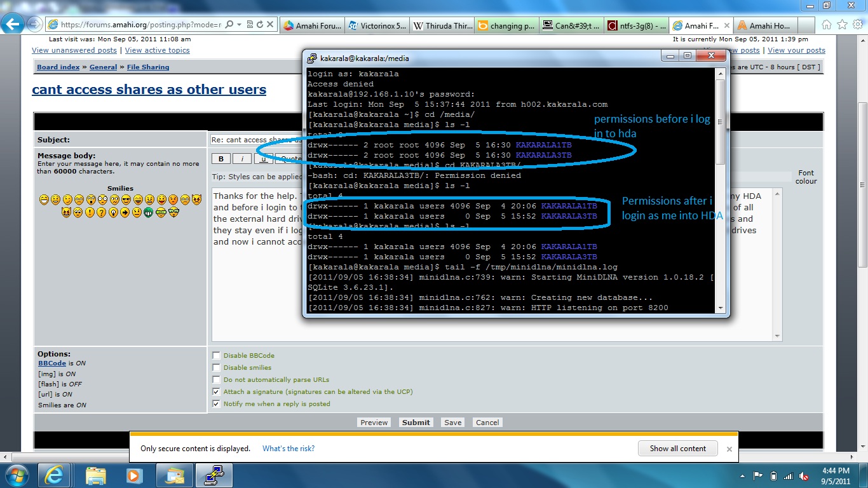
Task: Close the active Amahi F... tab
Action: [x=726, y=26]
